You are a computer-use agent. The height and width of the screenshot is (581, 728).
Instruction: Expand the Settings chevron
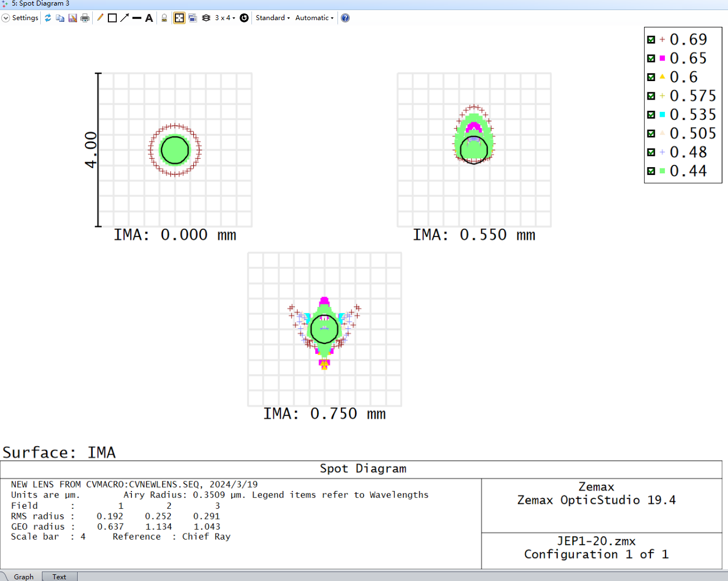point(6,18)
